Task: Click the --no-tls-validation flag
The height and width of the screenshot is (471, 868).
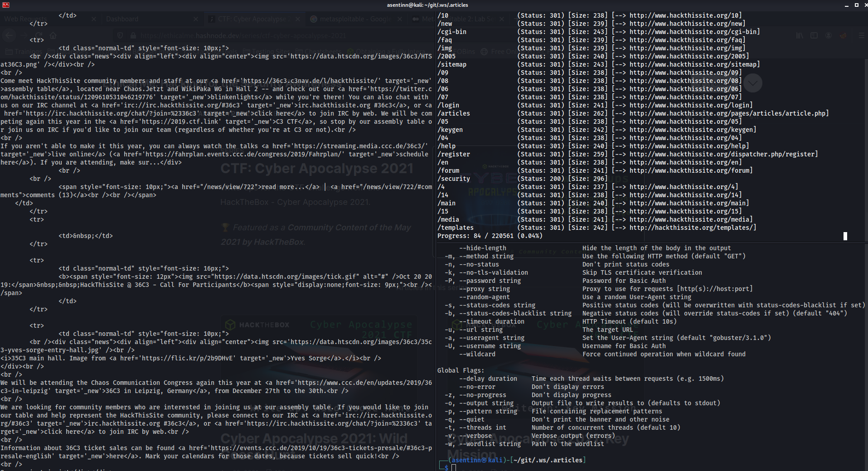Action: point(493,272)
